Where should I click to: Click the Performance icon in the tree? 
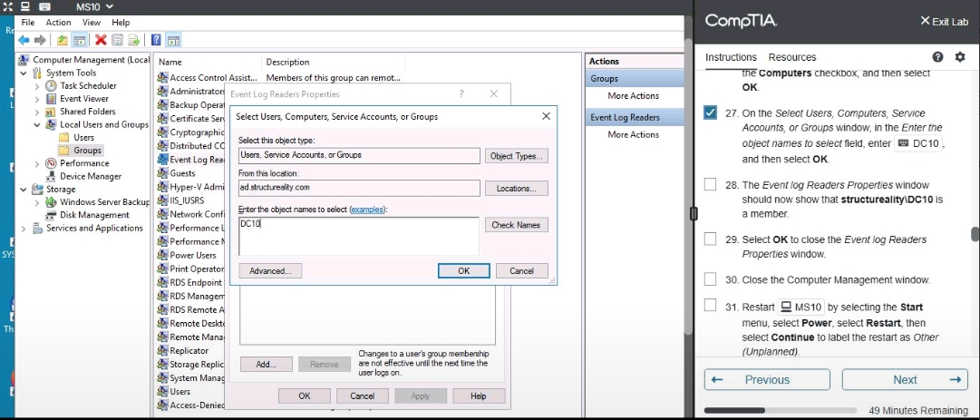click(52, 163)
